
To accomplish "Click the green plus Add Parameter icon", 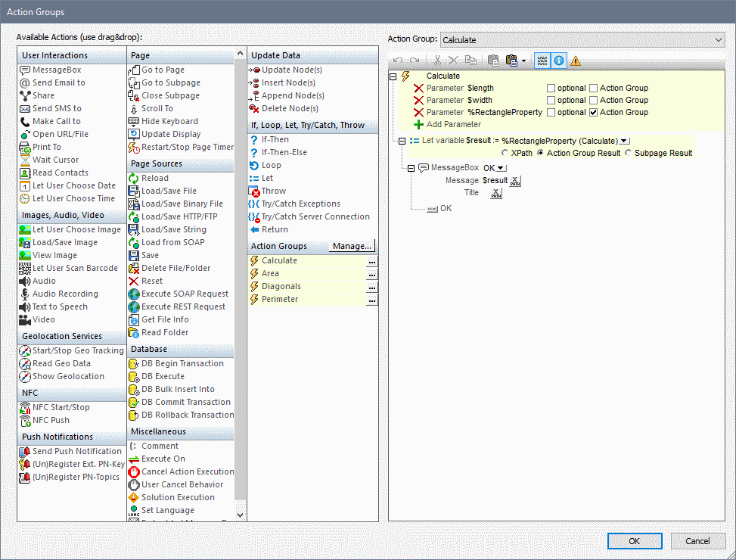I will point(418,124).
